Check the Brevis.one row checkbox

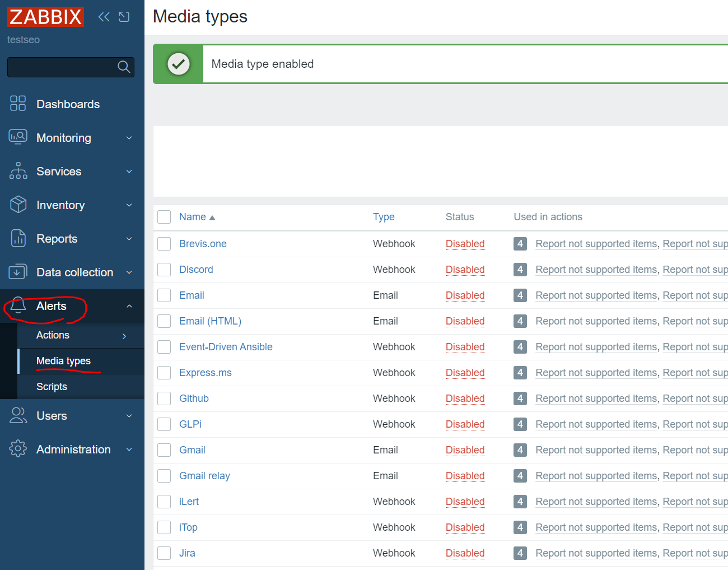tap(164, 244)
